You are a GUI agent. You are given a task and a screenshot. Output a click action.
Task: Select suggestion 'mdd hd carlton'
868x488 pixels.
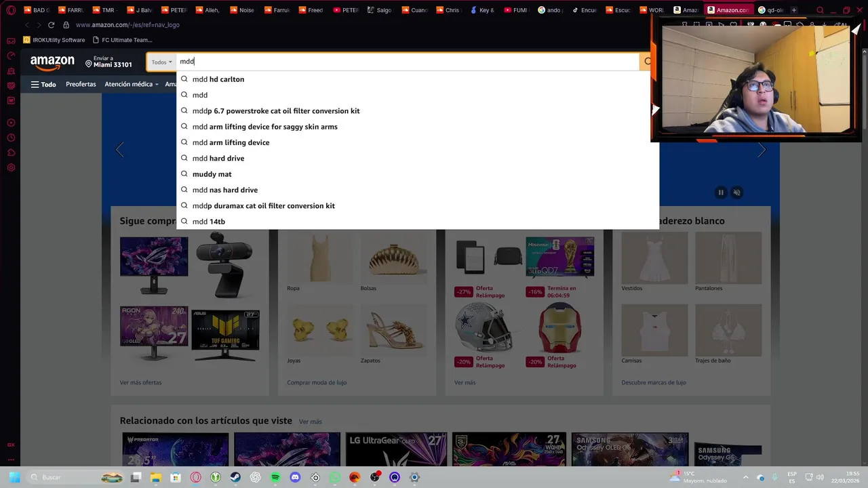[x=417, y=79]
